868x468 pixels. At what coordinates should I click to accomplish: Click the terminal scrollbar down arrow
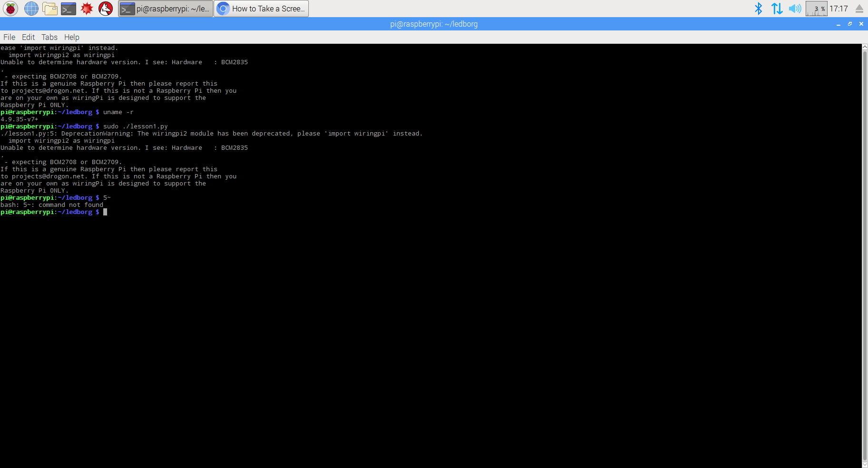865,465
